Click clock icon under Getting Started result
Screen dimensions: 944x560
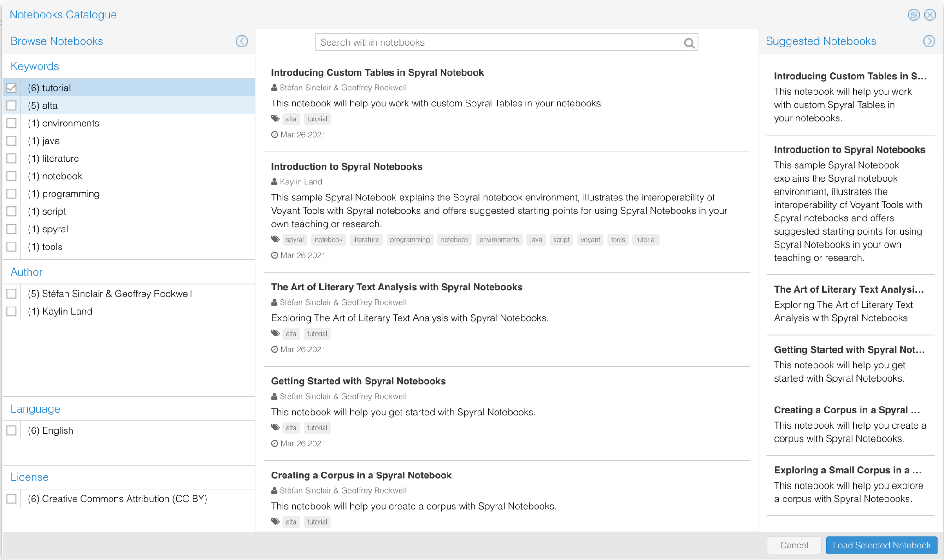click(275, 443)
